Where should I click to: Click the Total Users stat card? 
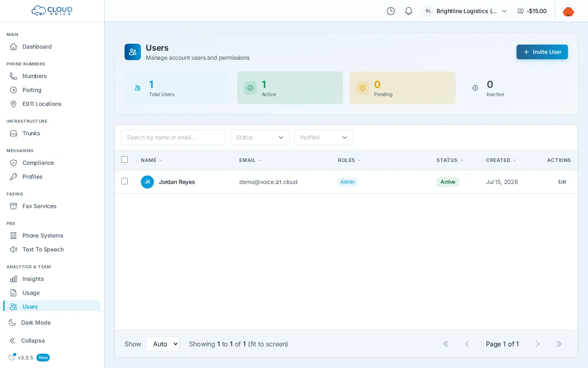(178, 88)
